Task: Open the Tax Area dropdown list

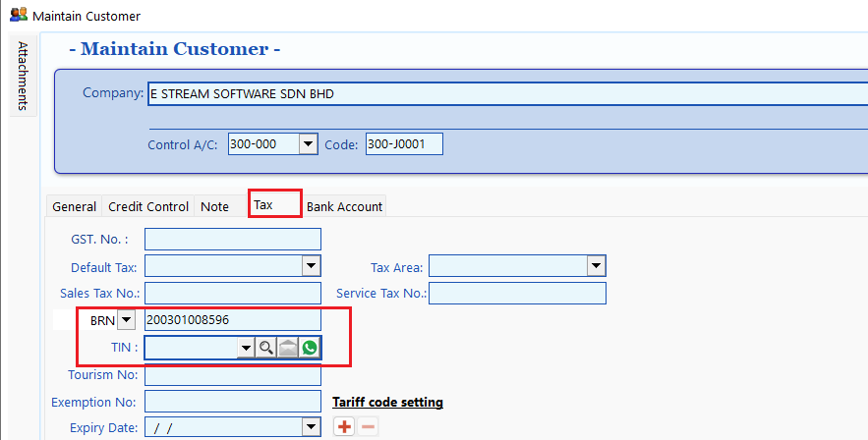Action: tap(596, 266)
